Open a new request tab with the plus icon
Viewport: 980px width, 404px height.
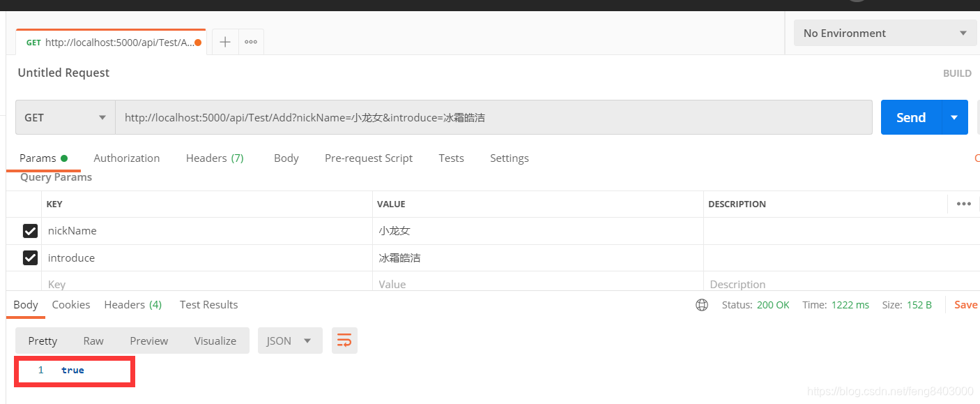pos(224,42)
